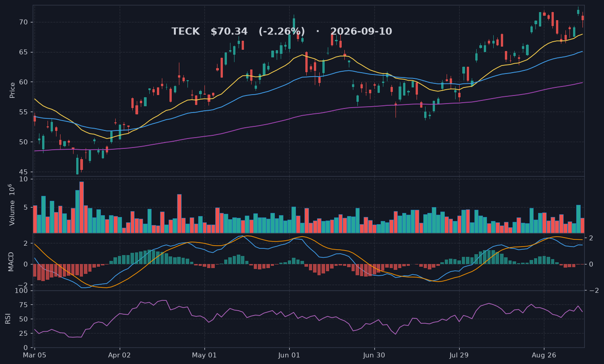The height and width of the screenshot is (364, 604).
Task: Click the Aug 26 date label
Action: click(543, 355)
